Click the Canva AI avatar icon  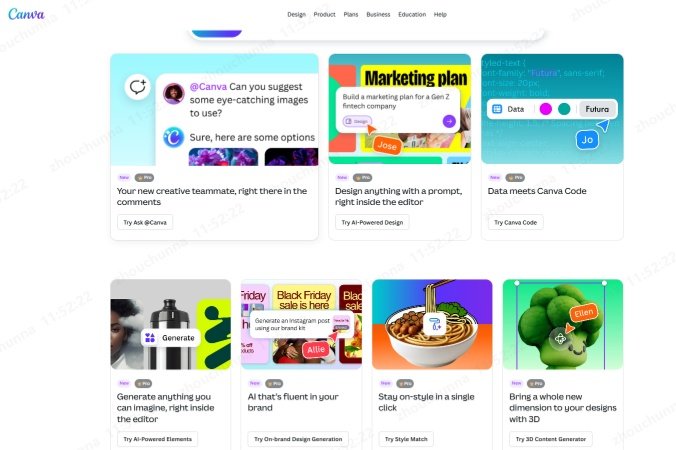coord(173,137)
